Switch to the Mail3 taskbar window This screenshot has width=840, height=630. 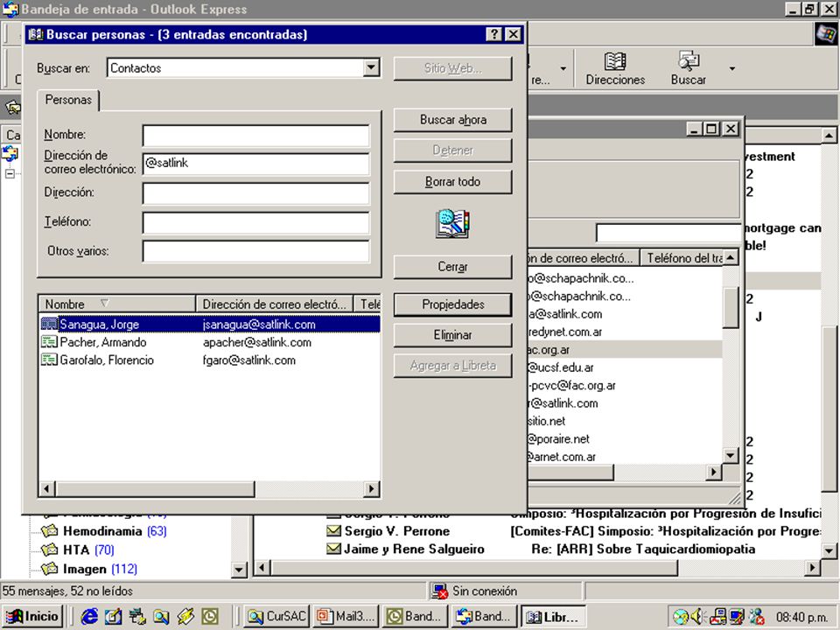click(x=346, y=617)
